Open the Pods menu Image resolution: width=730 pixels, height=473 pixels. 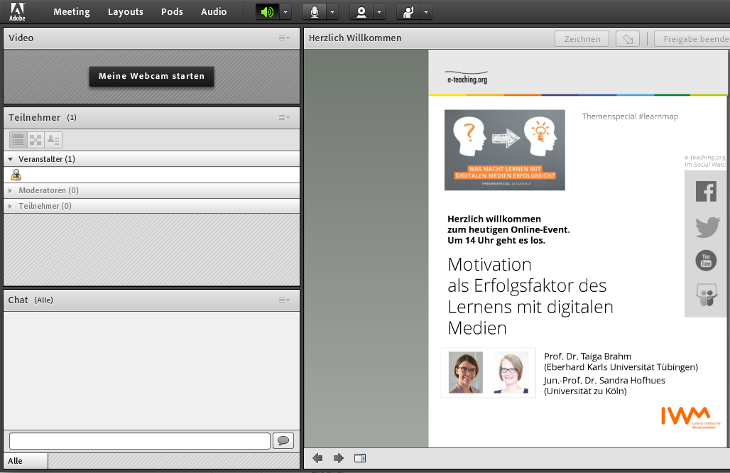[x=172, y=12]
